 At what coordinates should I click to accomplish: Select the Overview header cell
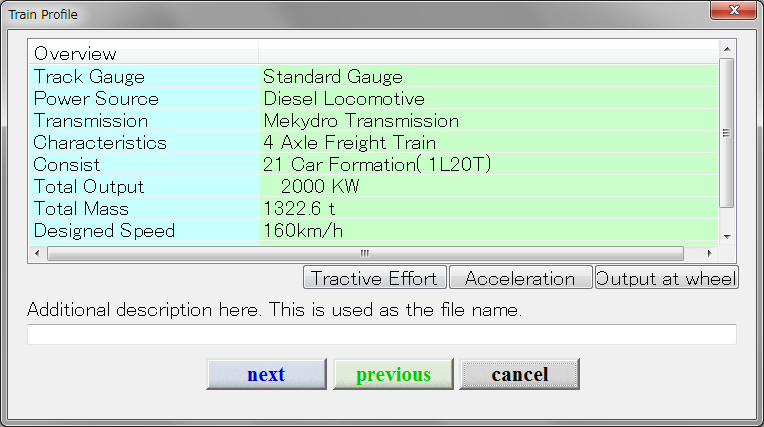pyautogui.click(x=144, y=53)
